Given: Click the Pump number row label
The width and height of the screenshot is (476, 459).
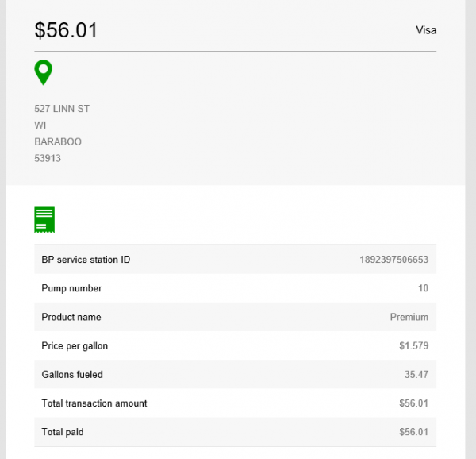Looking at the screenshot, I should [71, 288].
